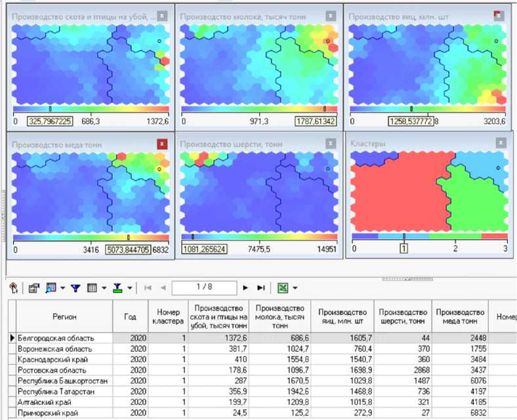The height and width of the screenshot is (420, 517).
Task: Close the Кластеры map panel
Action: (501, 143)
